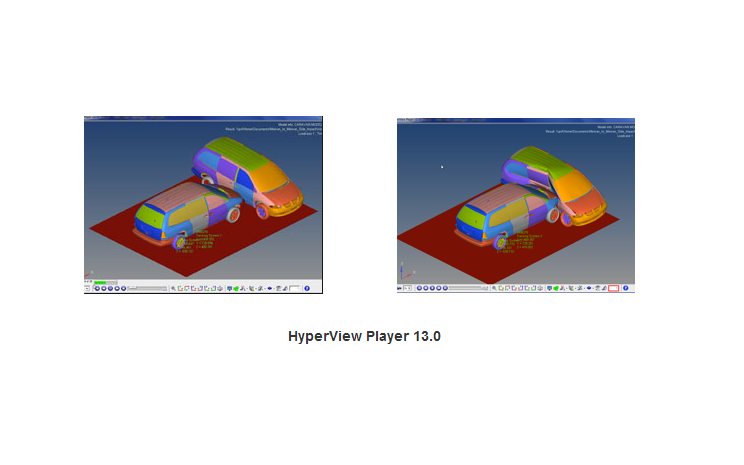The image size is (744, 465).
Task: Click the icon right of green model, right player
Action: (x=562, y=288)
